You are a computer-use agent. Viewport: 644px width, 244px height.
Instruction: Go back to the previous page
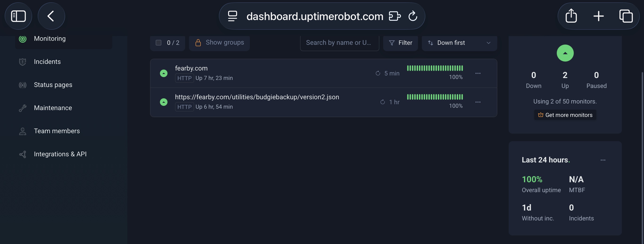[x=51, y=16]
